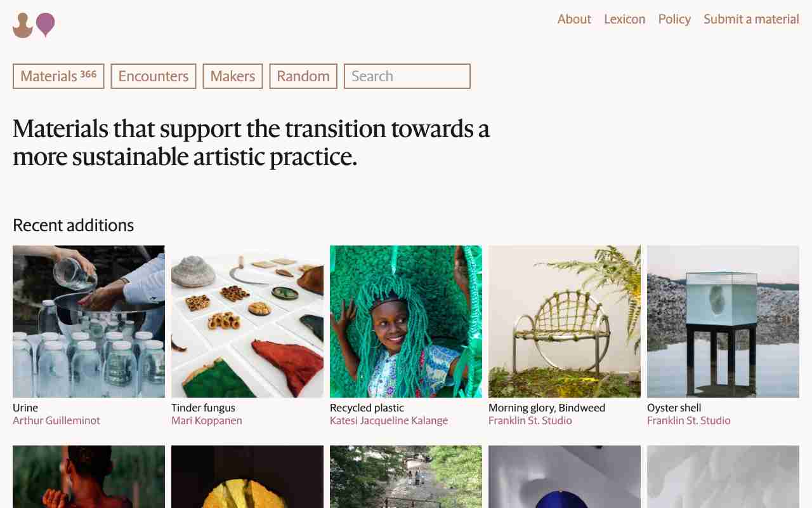This screenshot has width=812, height=508.
Task: Open the Lexicon page
Action: coord(624,19)
